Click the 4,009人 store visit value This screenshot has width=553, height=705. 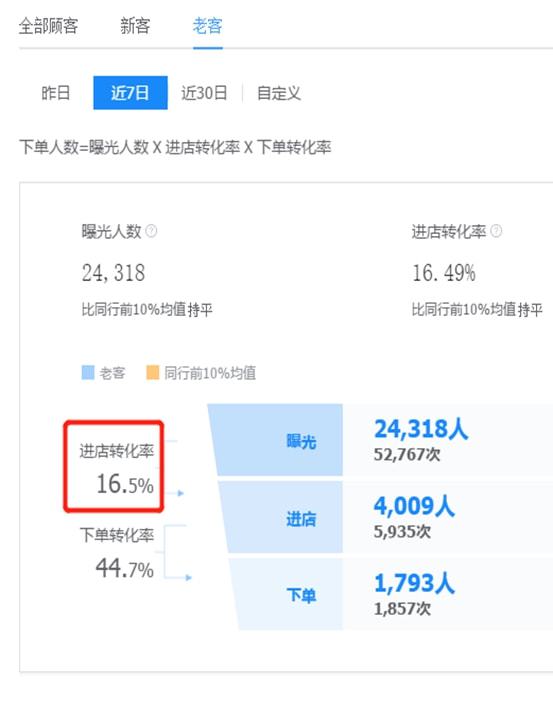pos(414,506)
